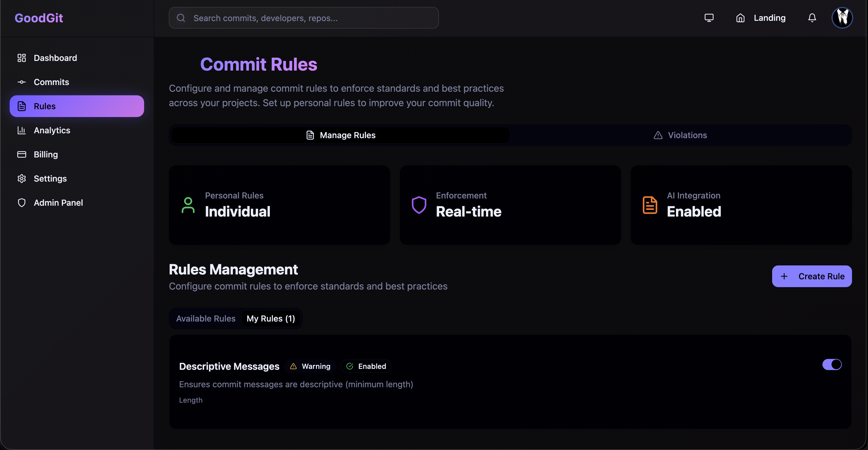Open the user avatar profile menu
The height and width of the screenshot is (450, 868).
coord(842,18)
